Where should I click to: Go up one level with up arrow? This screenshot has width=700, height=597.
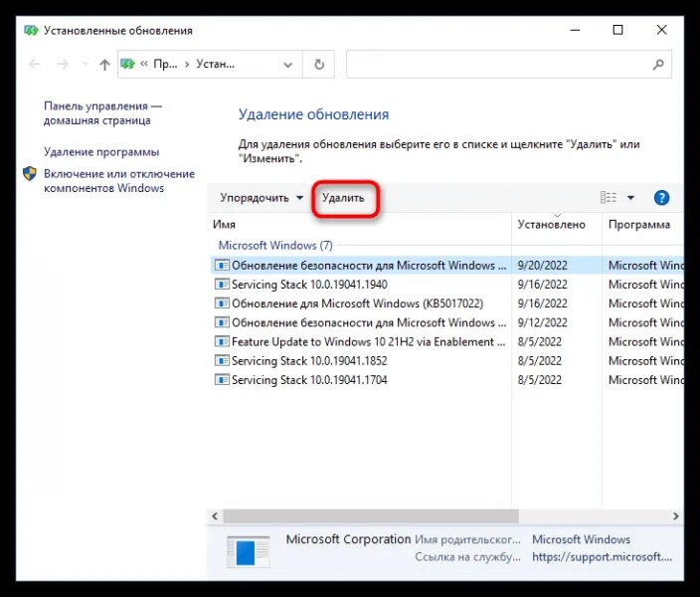pyautogui.click(x=104, y=65)
